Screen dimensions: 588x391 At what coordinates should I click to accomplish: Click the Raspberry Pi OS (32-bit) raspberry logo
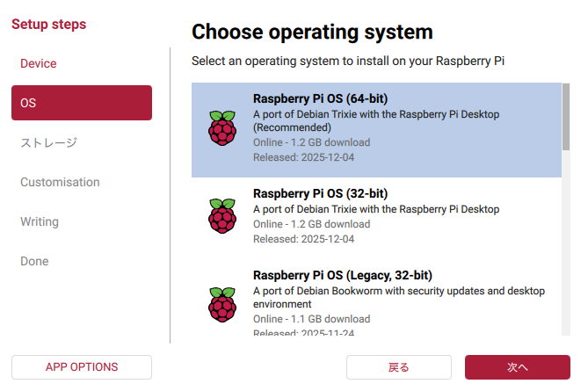coord(222,215)
